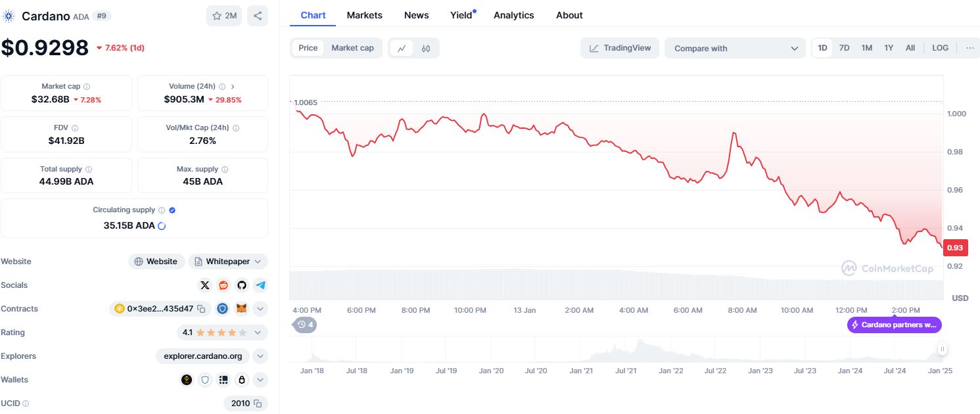Select the line chart style
The width and height of the screenshot is (980, 414).
point(402,48)
